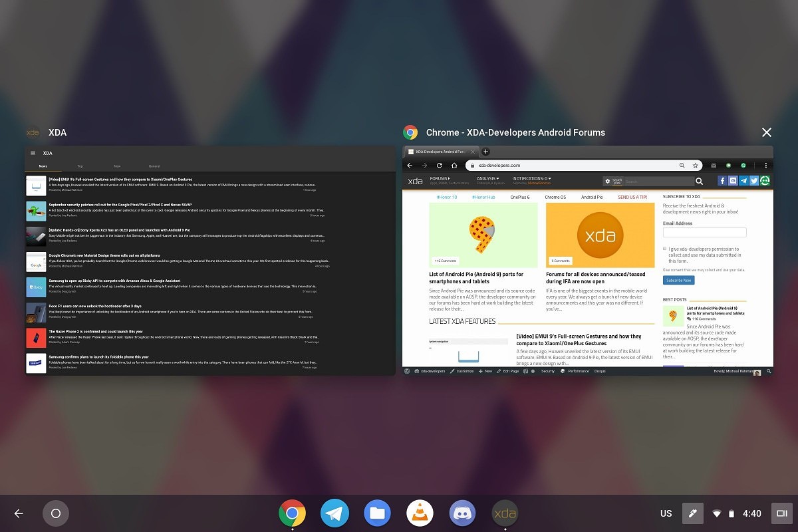Image resolution: width=798 pixels, height=532 pixels.
Task: Click the XDA app shelf icon
Action: point(505,513)
